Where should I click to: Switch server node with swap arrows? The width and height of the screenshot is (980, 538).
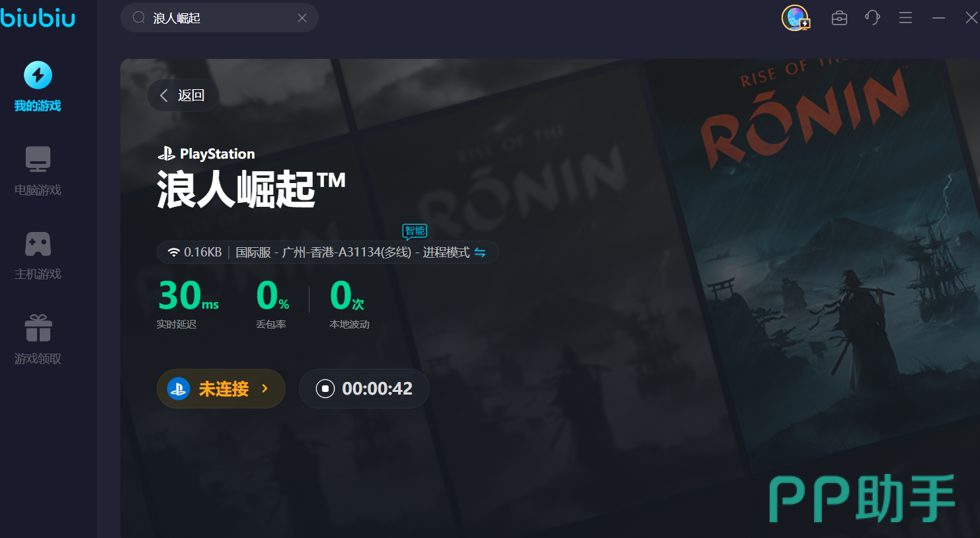tap(480, 252)
